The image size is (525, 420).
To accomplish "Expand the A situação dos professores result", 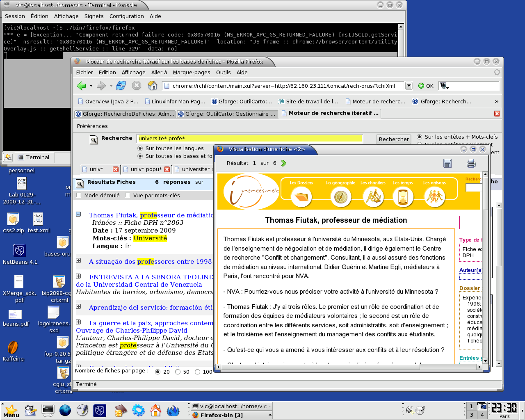I will pyautogui.click(x=78, y=261).
